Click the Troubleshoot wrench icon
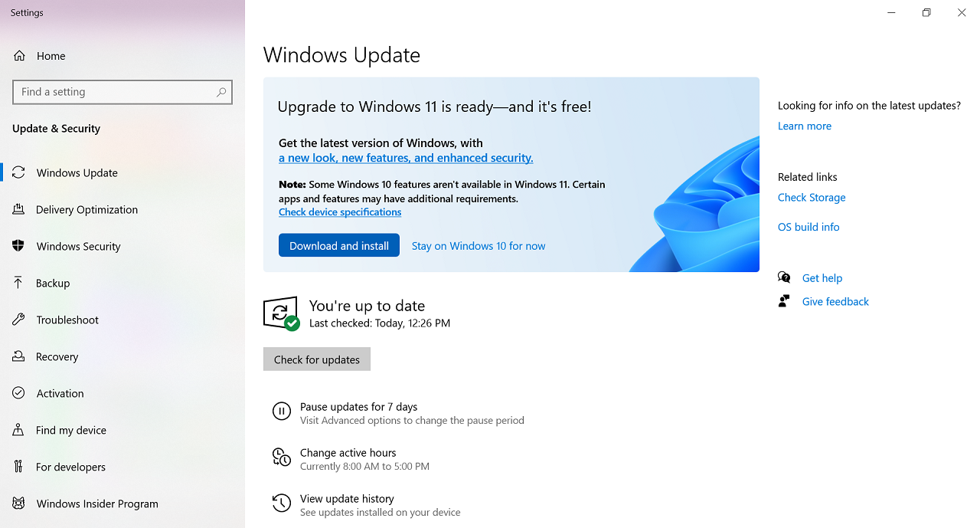Screen dimensions: 980x528 18,320
